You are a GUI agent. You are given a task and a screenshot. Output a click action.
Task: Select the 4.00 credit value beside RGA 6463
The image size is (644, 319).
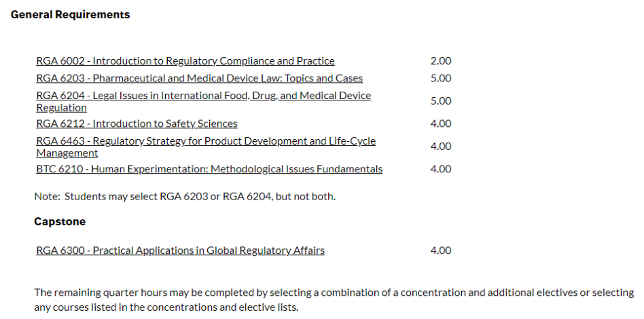pyautogui.click(x=441, y=146)
